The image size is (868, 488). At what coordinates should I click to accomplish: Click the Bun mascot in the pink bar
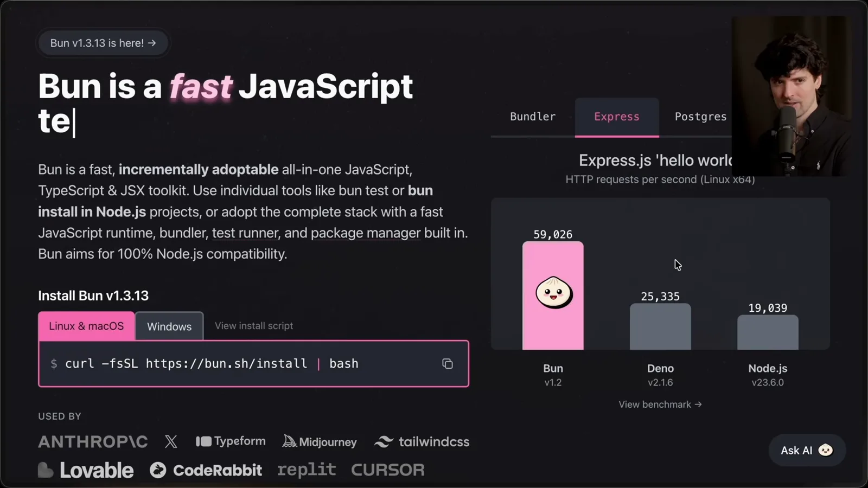(553, 293)
